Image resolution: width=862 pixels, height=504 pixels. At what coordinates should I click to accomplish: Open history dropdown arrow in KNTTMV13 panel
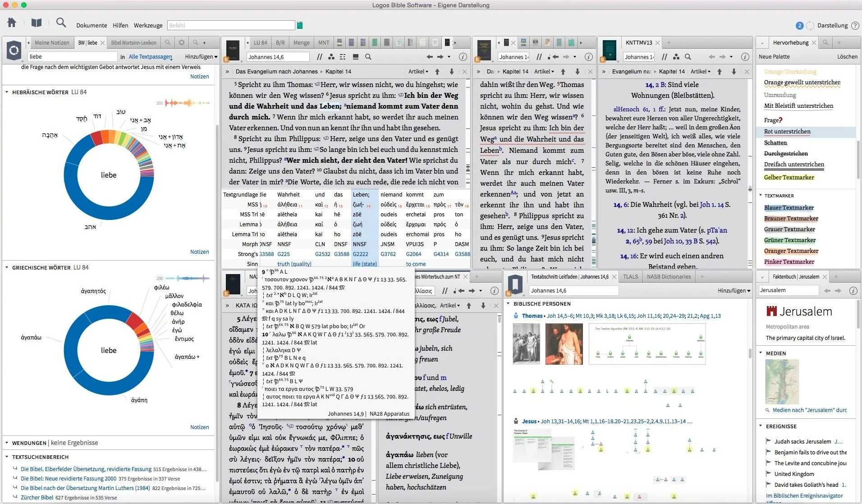(731, 57)
